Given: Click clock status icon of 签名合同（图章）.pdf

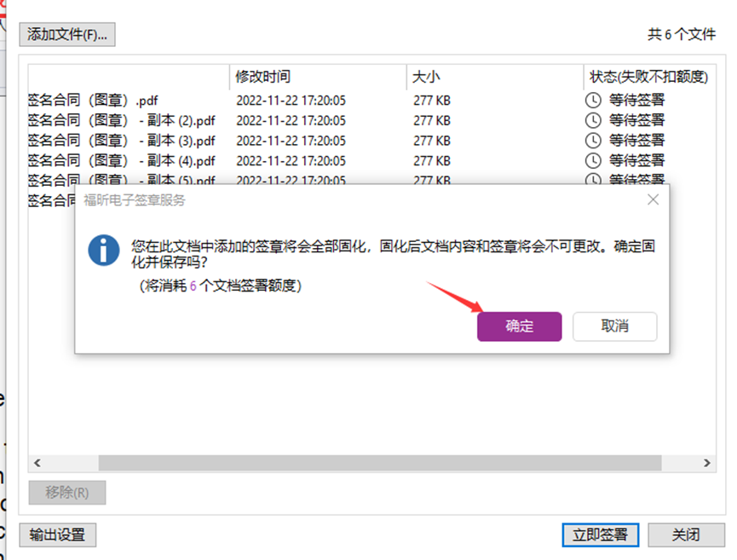Looking at the screenshot, I should point(593,101).
